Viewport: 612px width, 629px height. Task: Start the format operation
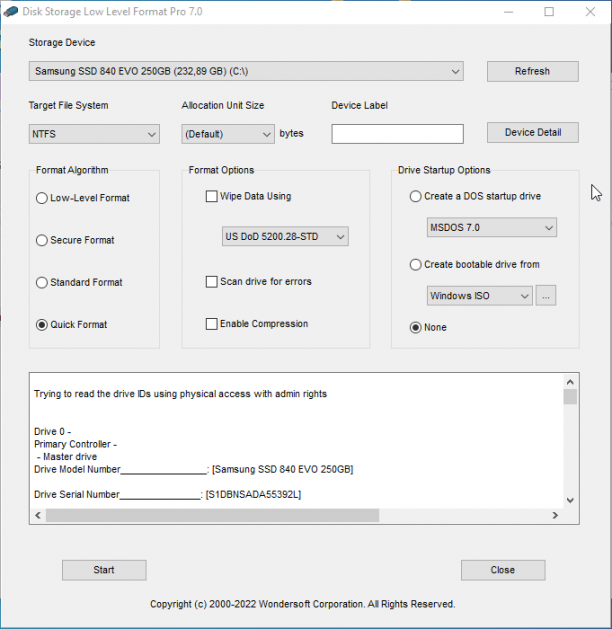pyautogui.click(x=104, y=570)
